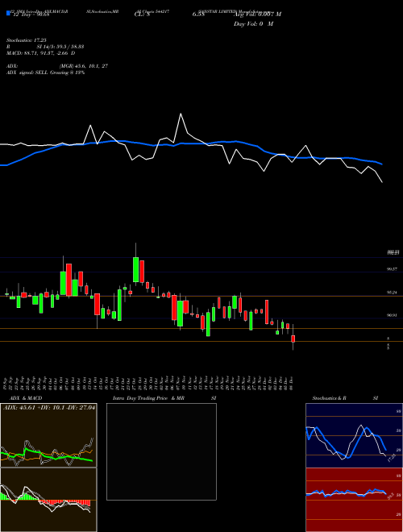
Task: Select the 'MACD: 88.71, 91.37, -2.66 D' line
Action: pyautogui.click(x=41, y=53)
